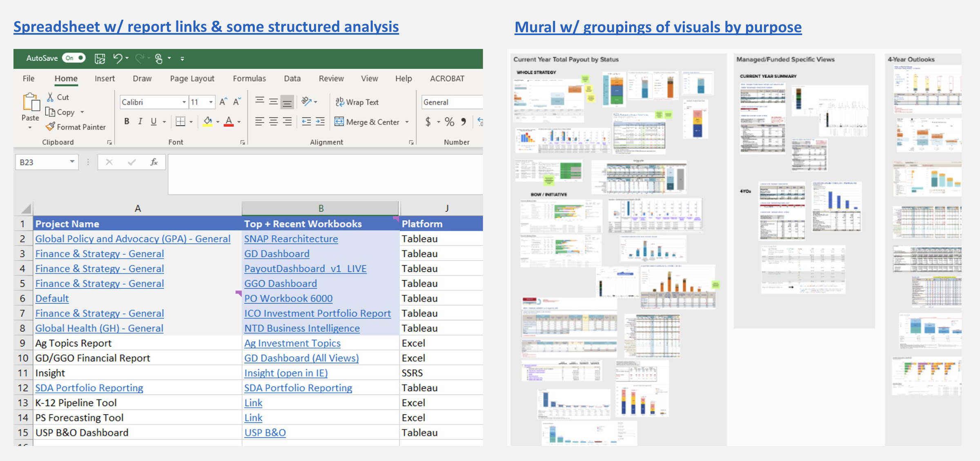Viewport: 980px width, 461px height.
Task: Click the Merge & Center icon
Action: click(x=339, y=122)
